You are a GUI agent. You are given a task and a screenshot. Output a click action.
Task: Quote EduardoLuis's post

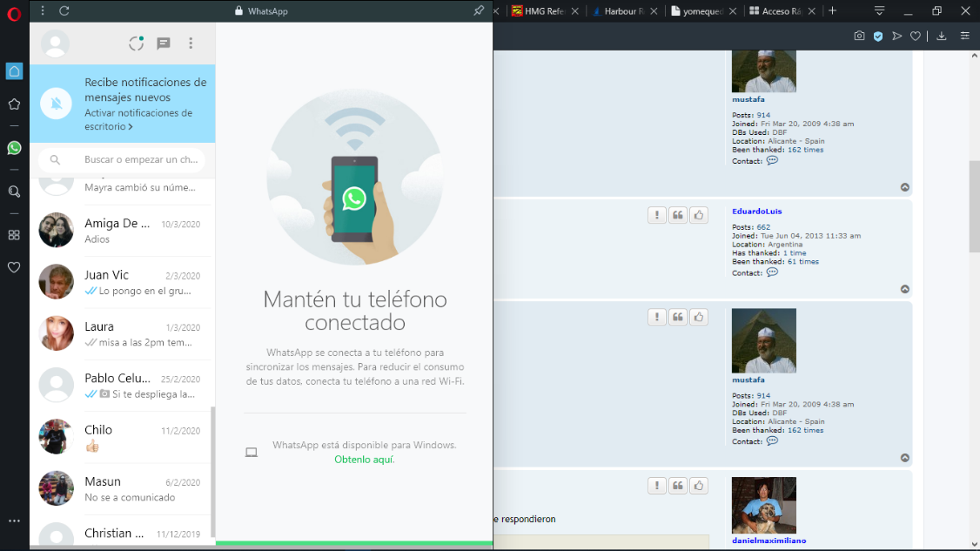click(x=677, y=215)
